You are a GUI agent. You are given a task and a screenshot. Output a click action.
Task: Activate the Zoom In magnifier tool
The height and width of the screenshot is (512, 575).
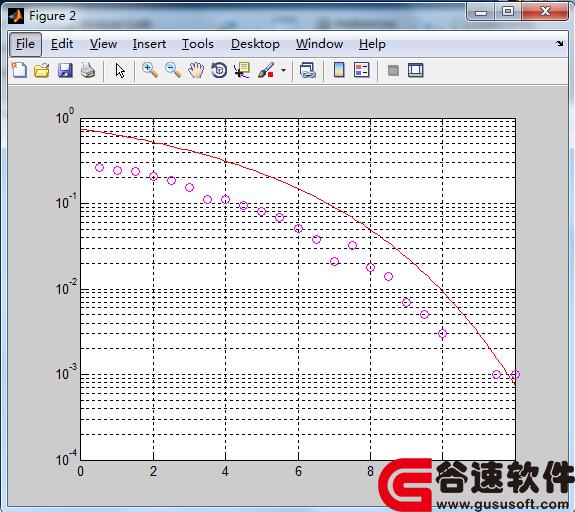(150, 70)
